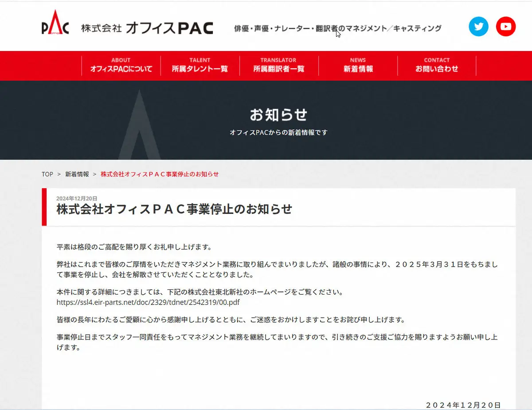Open the Twitter icon in the header

(x=478, y=27)
